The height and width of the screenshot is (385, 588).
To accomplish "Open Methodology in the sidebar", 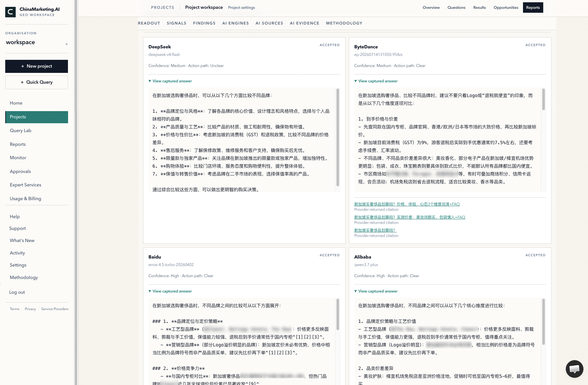I will pyautogui.click(x=24, y=277).
